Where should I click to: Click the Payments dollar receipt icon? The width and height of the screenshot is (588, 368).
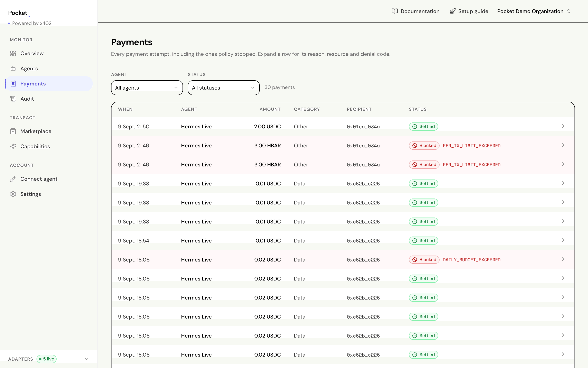coord(13,83)
